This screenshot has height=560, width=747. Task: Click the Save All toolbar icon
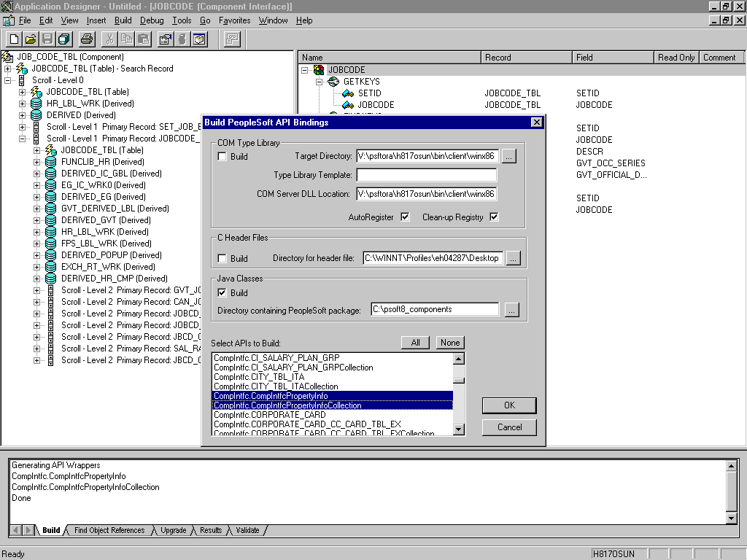pos(64,39)
